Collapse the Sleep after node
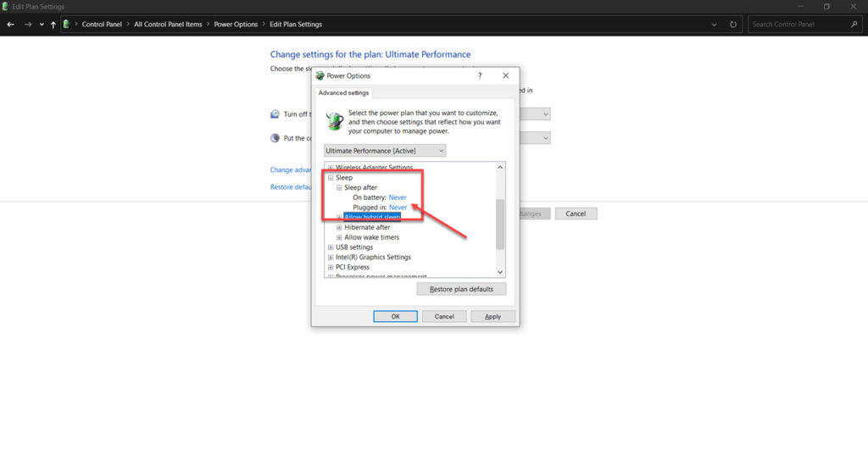The image size is (868, 471). (339, 187)
